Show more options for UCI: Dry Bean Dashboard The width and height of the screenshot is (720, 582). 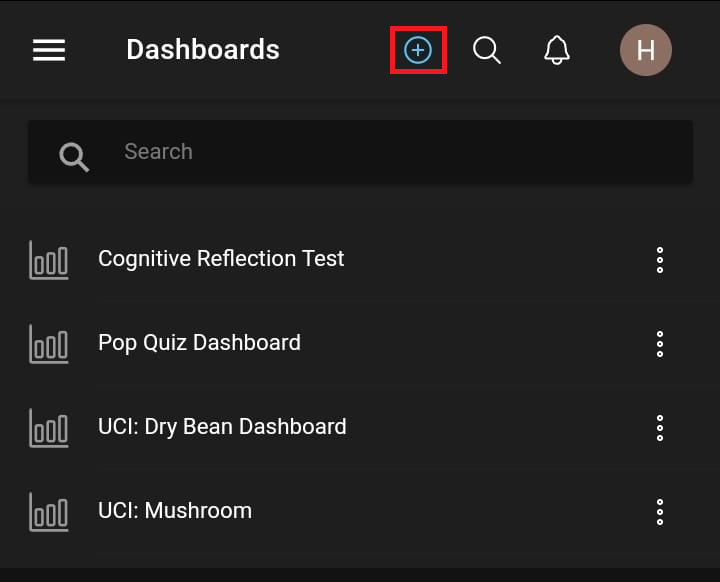click(660, 428)
